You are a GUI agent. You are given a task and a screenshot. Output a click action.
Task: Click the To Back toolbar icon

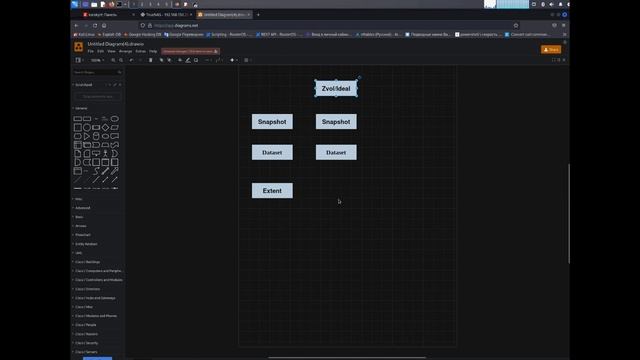tap(169, 60)
